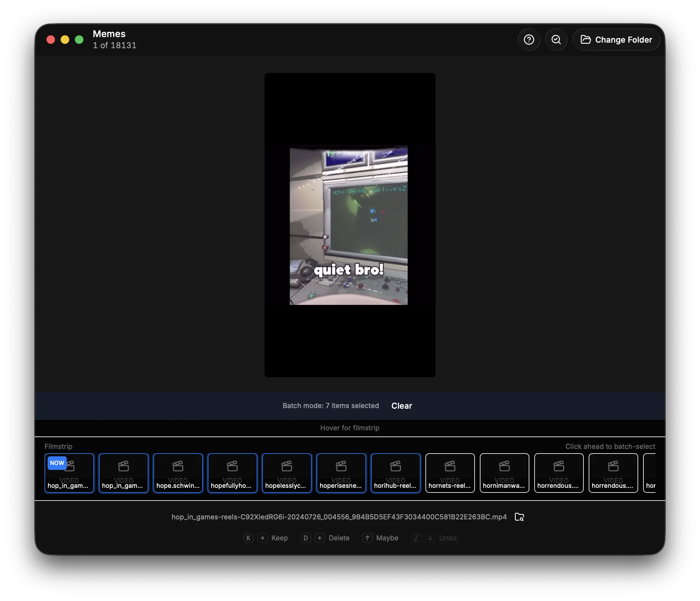Screen dimensions: 700x601
Task: Minimize the window with yellow button
Action: coord(65,40)
